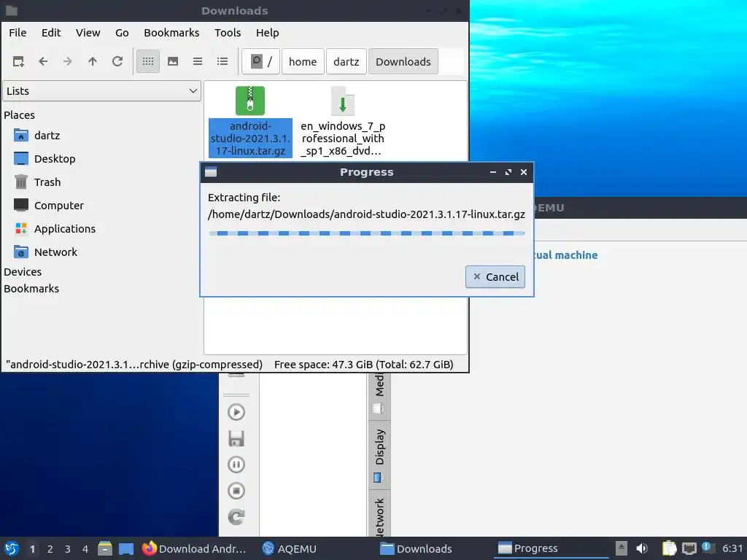Click the extraction progress bar

(x=366, y=233)
